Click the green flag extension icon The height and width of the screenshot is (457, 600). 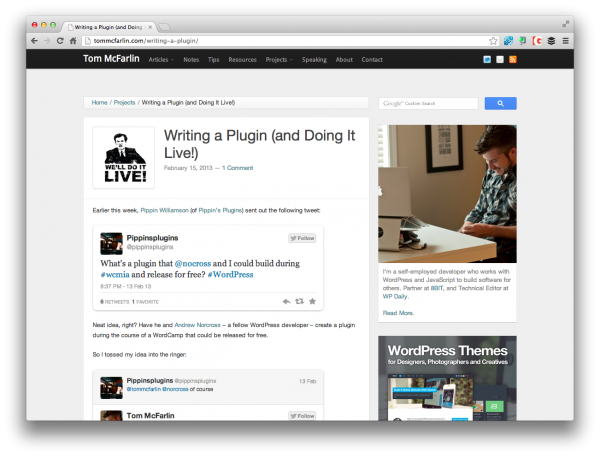coord(522,41)
